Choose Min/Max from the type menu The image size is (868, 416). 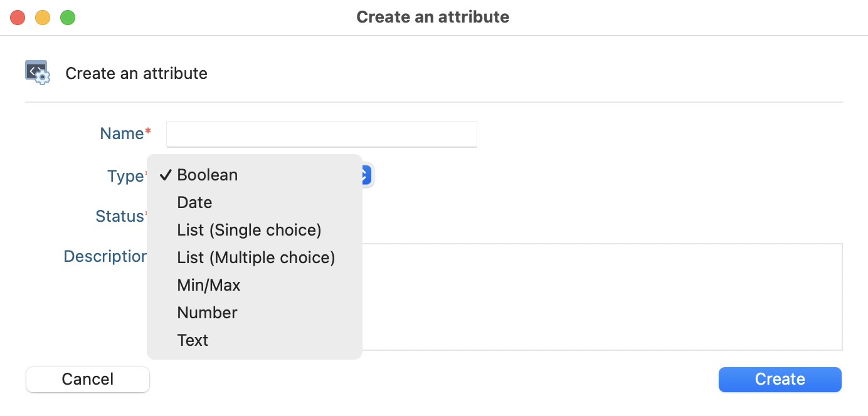[x=209, y=285]
